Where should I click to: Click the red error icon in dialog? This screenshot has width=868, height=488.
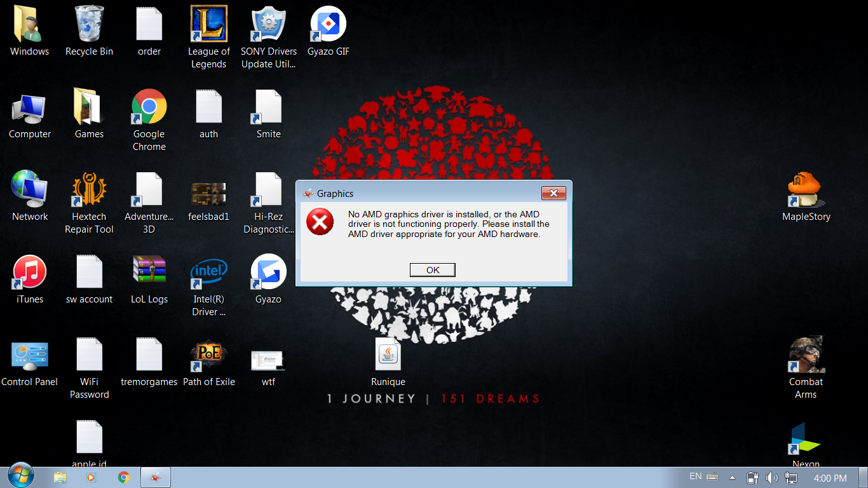(320, 221)
